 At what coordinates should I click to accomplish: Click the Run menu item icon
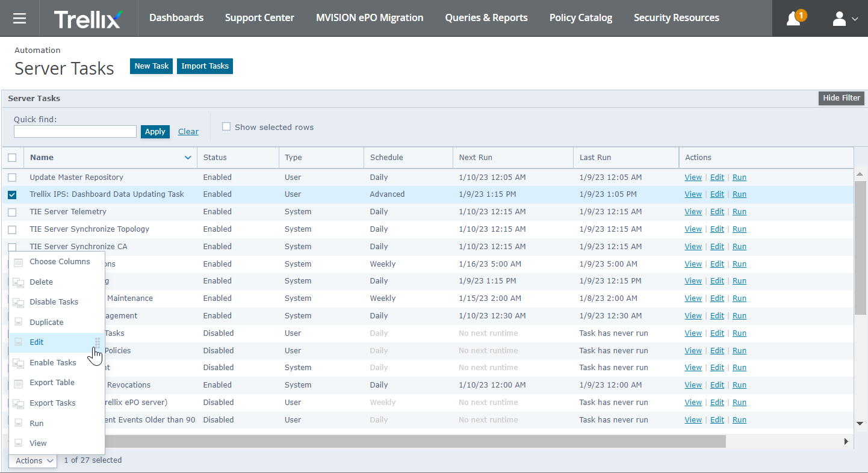18,424
